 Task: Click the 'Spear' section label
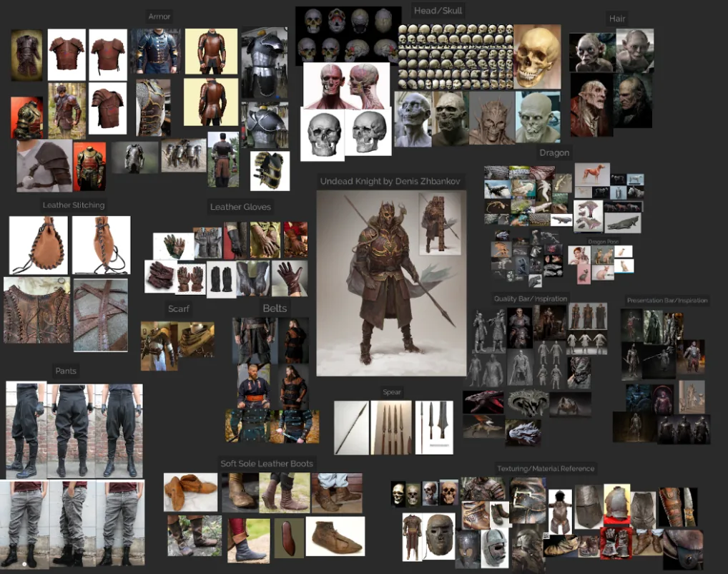pos(391,391)
